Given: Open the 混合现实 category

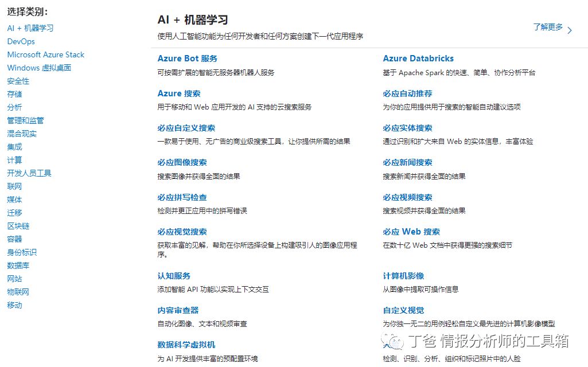Looking at the screenshot, I should [x=22, y=134].
